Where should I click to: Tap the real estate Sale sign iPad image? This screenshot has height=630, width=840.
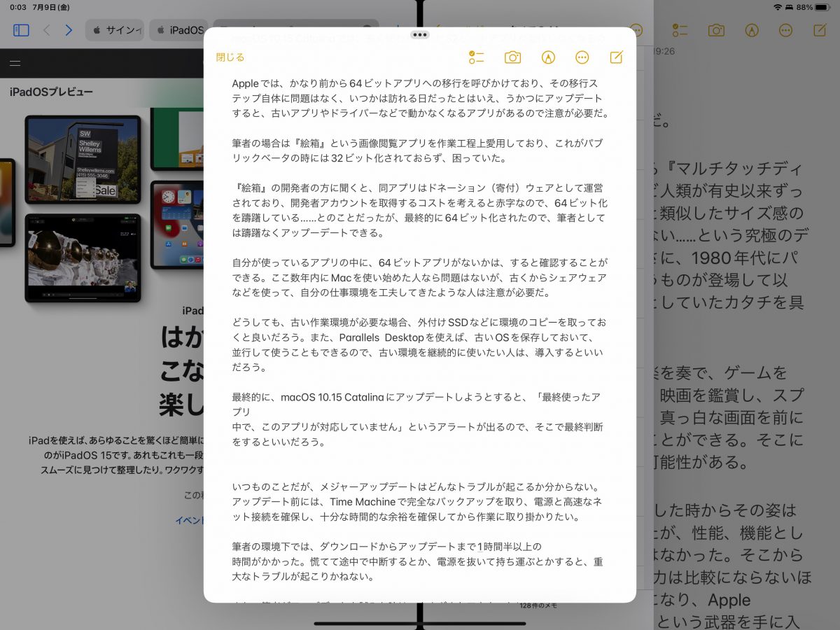click(84, 161)
